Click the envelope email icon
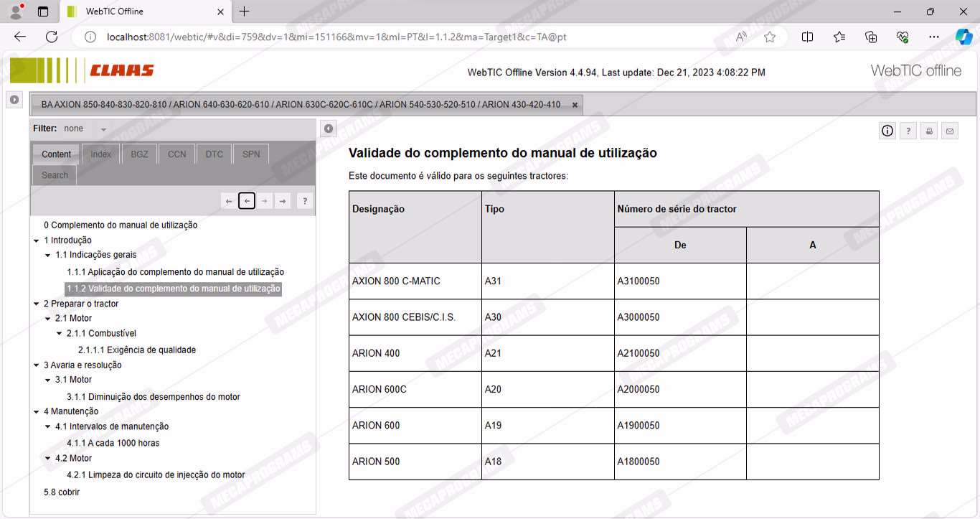Screen dimensions: 980x519 [950, 131]
